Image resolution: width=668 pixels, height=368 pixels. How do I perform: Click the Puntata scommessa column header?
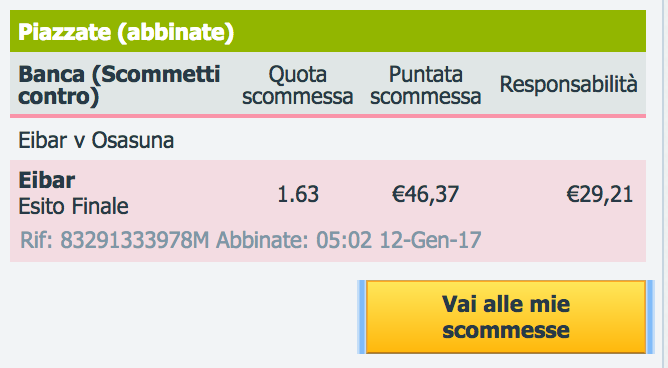pos(426,85)
